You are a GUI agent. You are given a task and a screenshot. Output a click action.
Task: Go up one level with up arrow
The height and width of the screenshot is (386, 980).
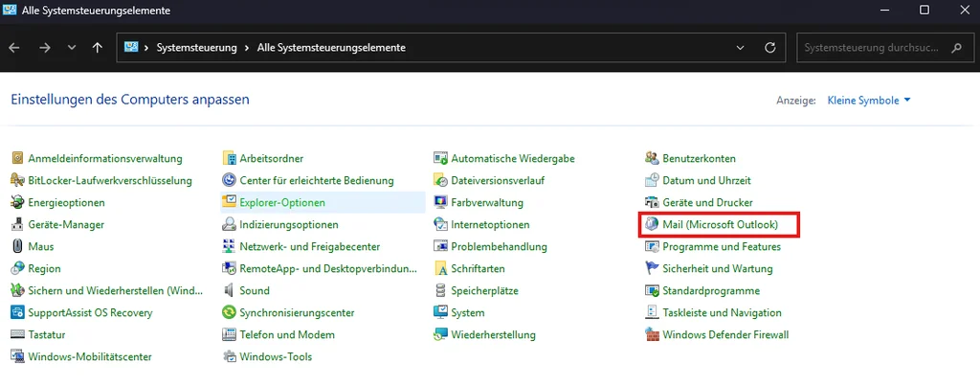98,47
